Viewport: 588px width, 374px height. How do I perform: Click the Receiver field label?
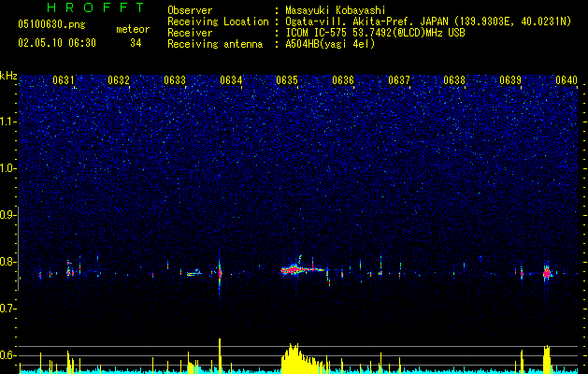coord(190,33)
